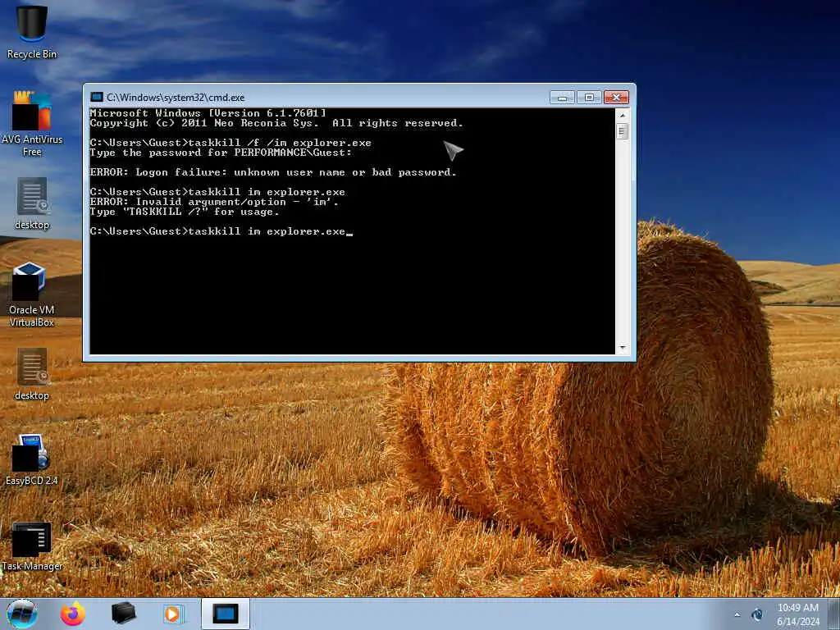
Task: Open the Recycle Bin desktop icon
Action: (x=31, y=31)
